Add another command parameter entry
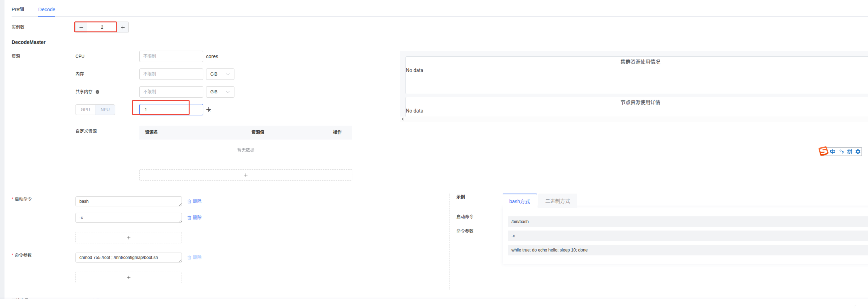Viewport: 868px width, 308px height. pyautogui.click(x=128, y=278)
